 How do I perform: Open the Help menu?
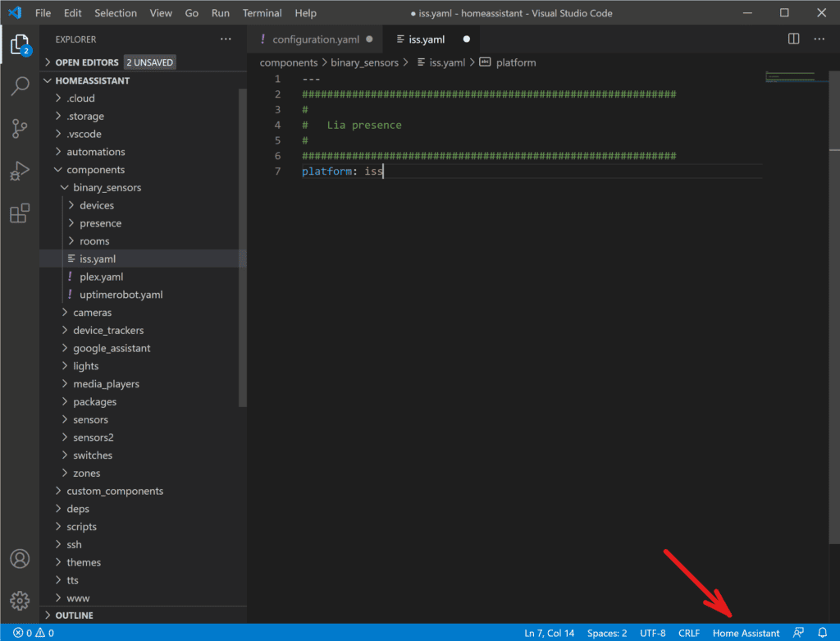click(305, 13)
